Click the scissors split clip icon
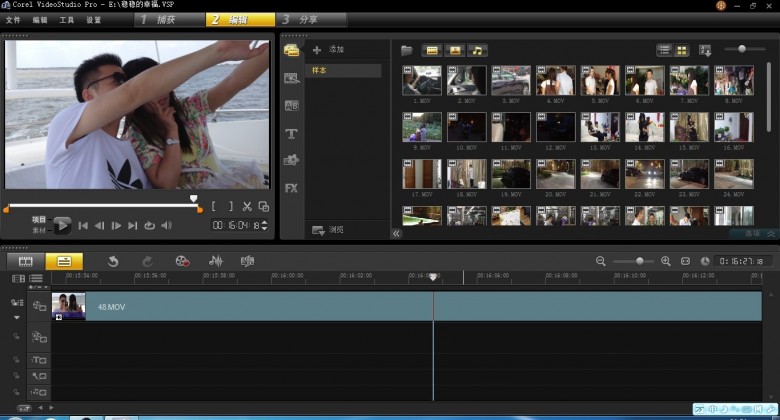This screenshot has width=780, height=420. pos(247,207)
